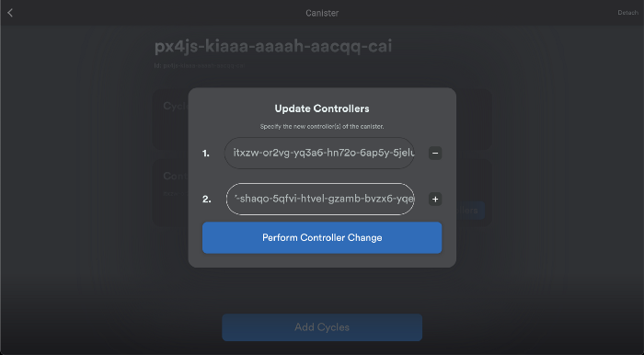Focus the second controller principal field
The height and width of the screenshot is (355, 644).
tap(320, 199)
